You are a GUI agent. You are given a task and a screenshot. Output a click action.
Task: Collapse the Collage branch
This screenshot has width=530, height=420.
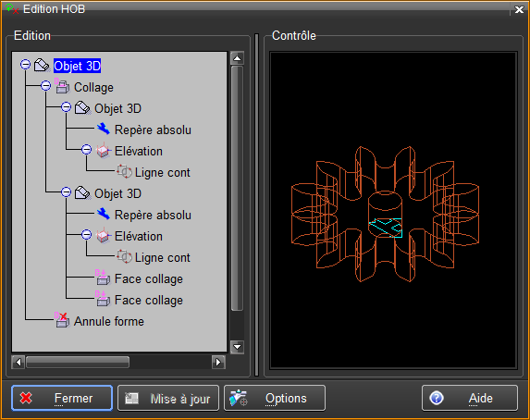tap(46, 86)
